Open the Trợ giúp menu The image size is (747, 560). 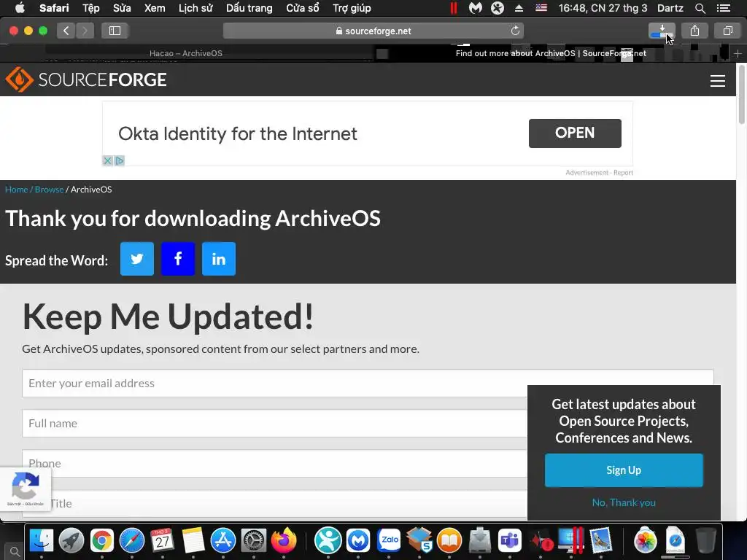[x=352, y=8]
